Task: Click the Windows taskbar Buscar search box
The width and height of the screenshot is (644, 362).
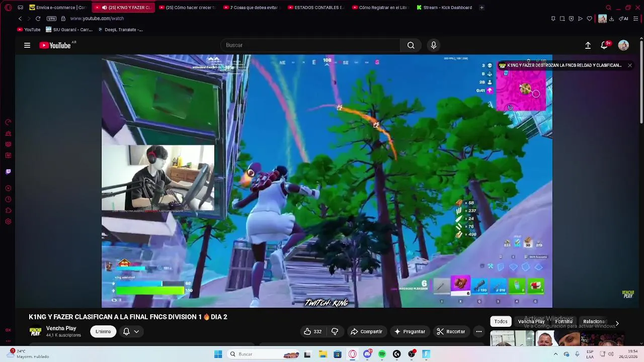Action: click(x=263, y=354)
